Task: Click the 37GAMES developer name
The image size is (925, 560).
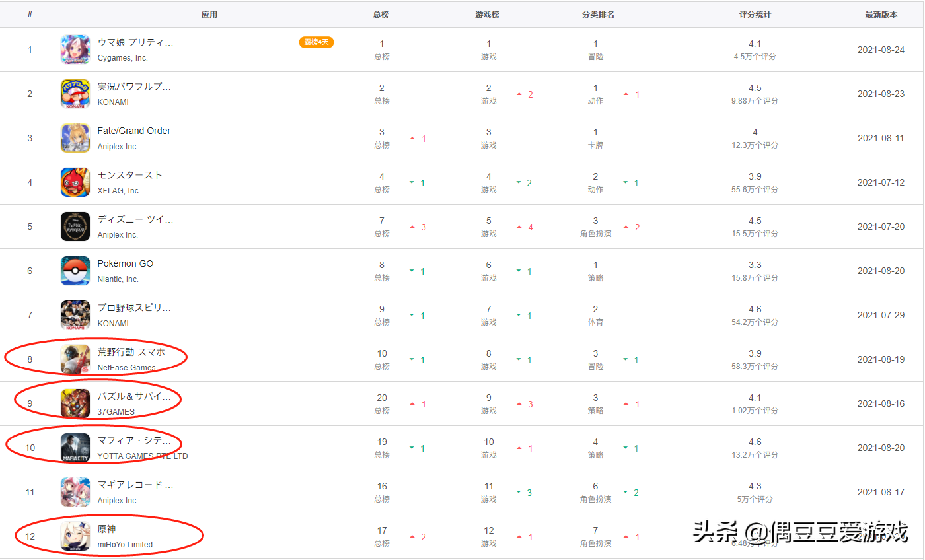Action: tap(116, 412)
